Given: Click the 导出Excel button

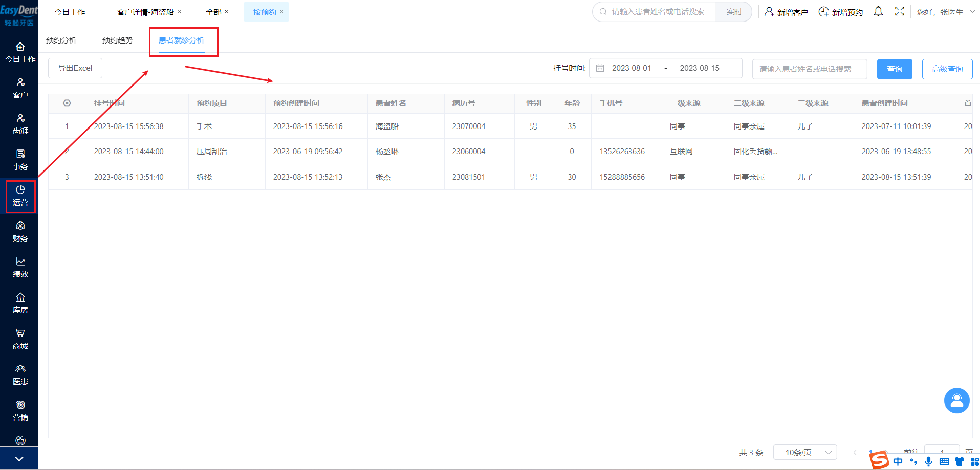Looking at the screenshot, I should click(x=75, y=68).
